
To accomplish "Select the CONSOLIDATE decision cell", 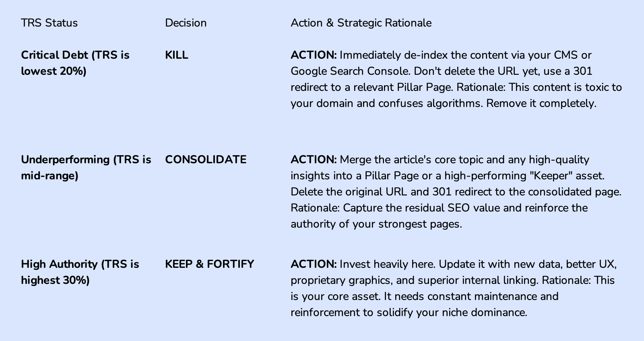I will tap(206, 160).
